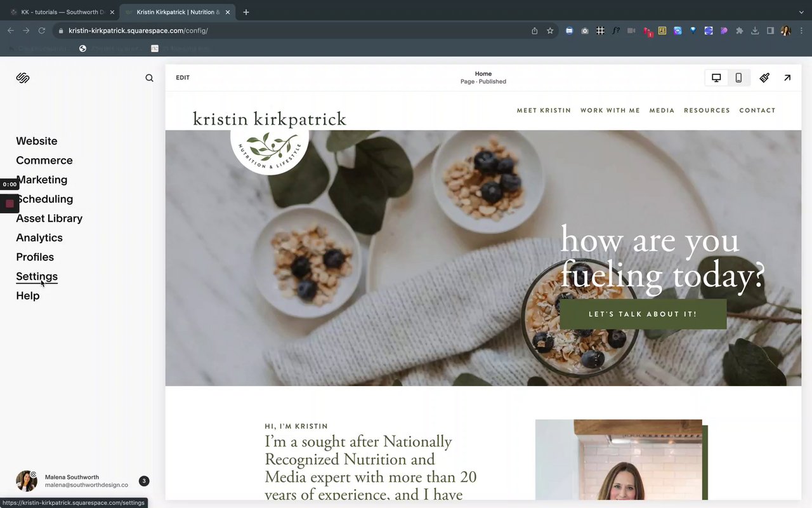Open the sidebar search magnifier
Screen dimensions: 812x508
point(149,78)
